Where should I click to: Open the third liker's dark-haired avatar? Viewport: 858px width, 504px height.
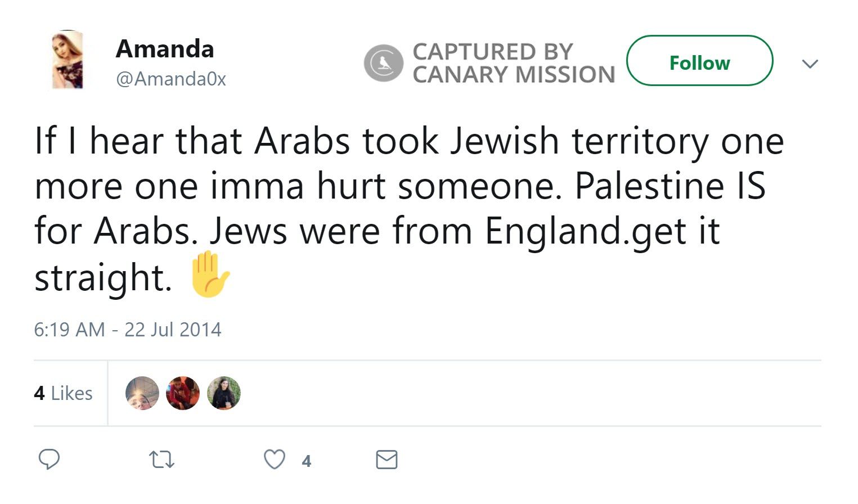pyautogui.click(x=224, y=393)
